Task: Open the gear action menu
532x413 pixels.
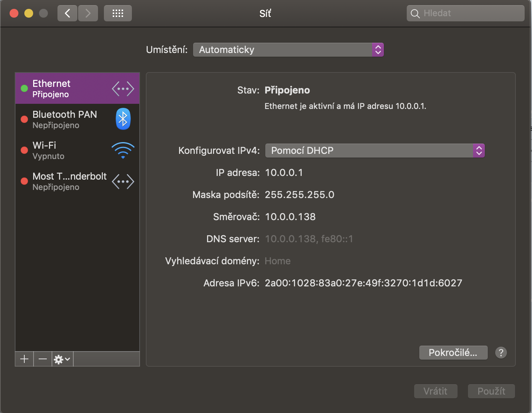Action: click(x=62, y=359)
